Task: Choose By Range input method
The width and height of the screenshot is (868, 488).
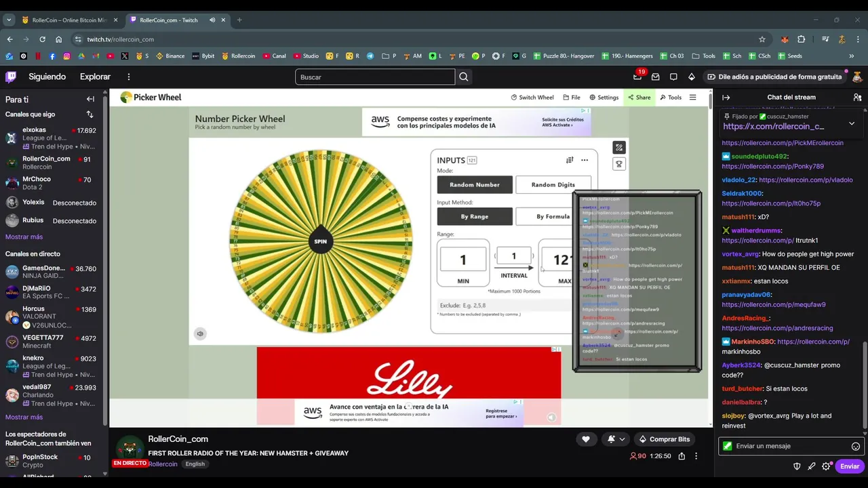Action: coord(475,216)
